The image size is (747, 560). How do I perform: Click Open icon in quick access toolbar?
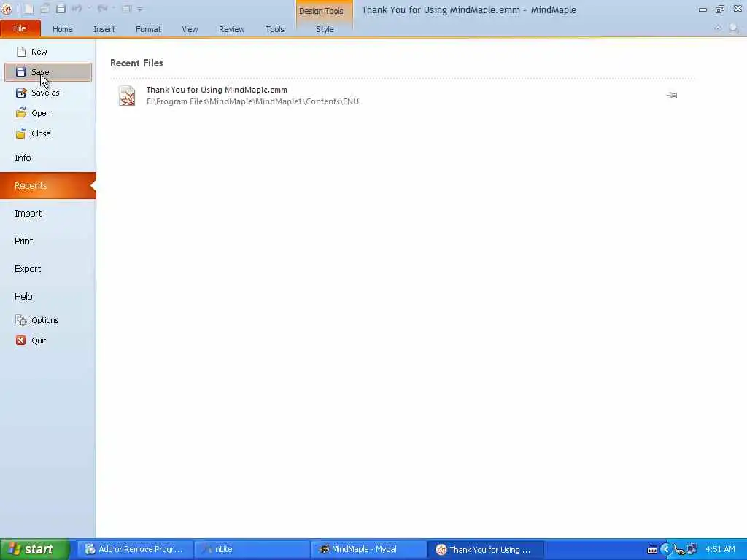coord(44,9)
